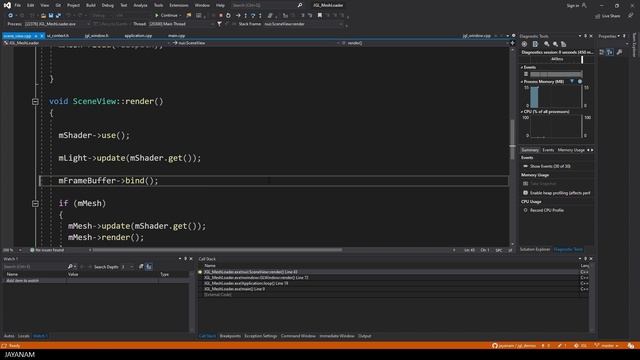Collapse the Events graph section
The width and height of the screenshot is (640, 360).
[x=522, y=67]
